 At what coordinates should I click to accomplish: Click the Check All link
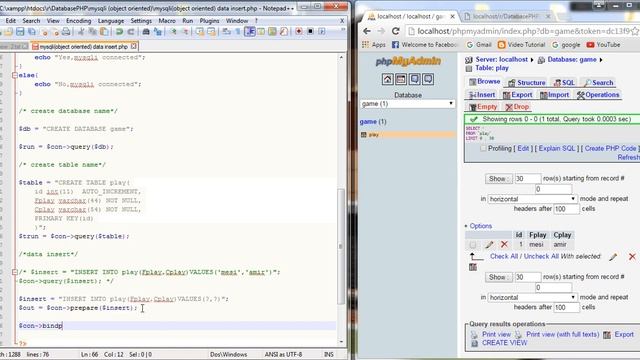point(504,256)
